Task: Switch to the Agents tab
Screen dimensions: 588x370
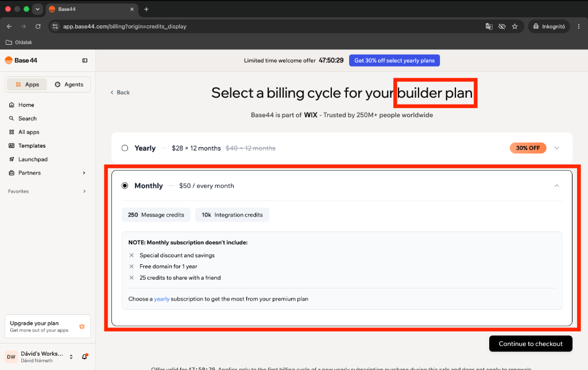Action: coord(69,84)
